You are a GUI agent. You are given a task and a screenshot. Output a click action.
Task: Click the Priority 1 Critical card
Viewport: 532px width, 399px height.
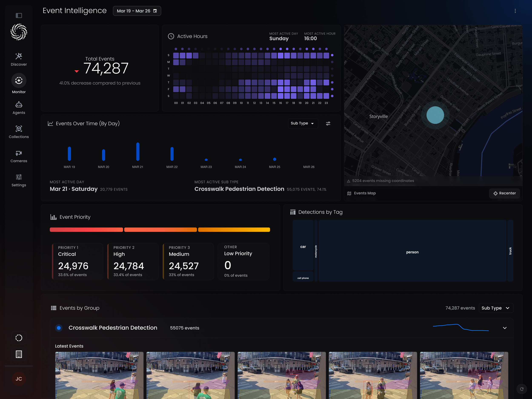(77, 261)
